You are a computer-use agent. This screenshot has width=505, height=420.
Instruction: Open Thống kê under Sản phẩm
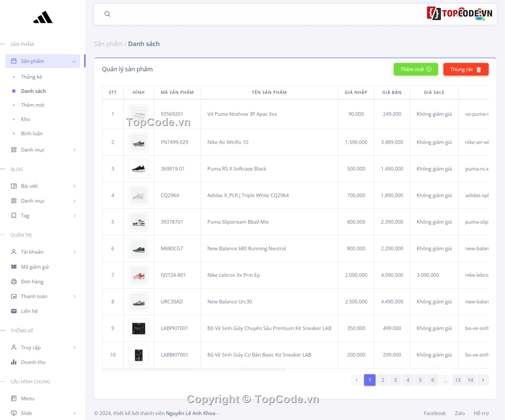pyautogui.click(x=31, y=77)
